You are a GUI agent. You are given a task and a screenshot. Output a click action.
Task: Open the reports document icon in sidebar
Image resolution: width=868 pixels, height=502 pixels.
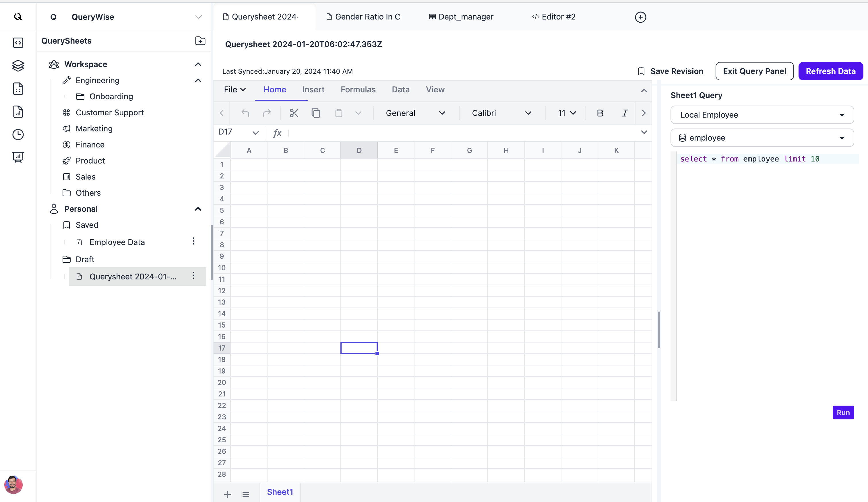tap(18, 112)
